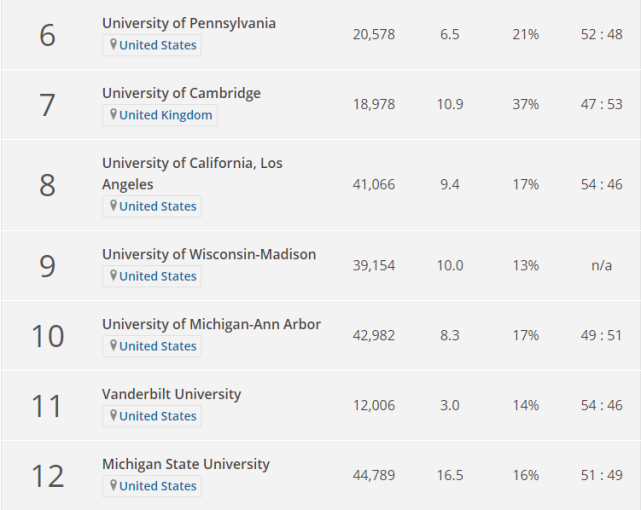Viewport: 641px width, 510px height.
Task: Click rank number 7 cell
Action: [47, 105]
